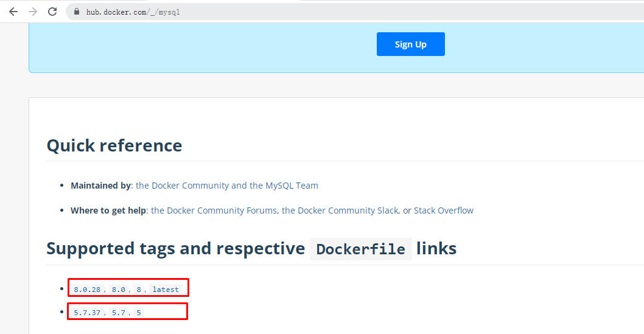Open the Docker Community Slack link
This screenshot has width=644, height=334.
[340, 210]
